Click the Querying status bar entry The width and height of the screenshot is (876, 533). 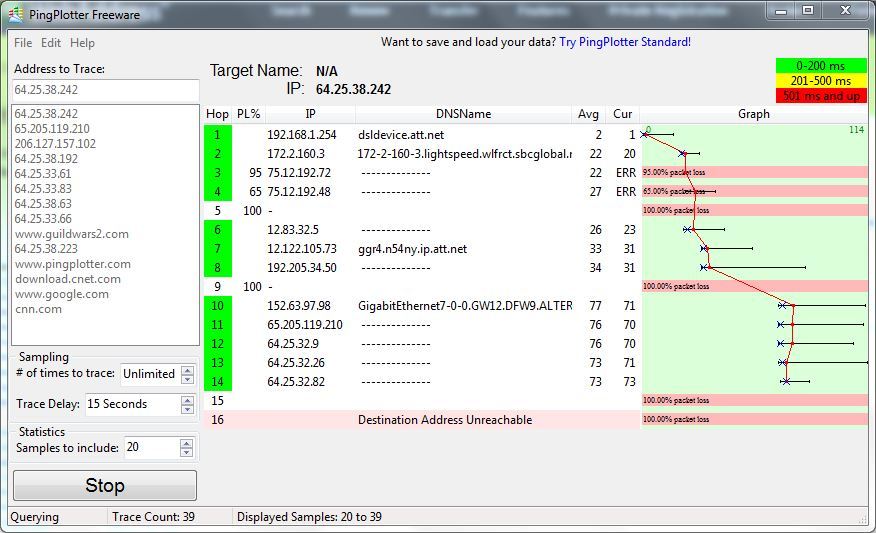tap(35, 517)
